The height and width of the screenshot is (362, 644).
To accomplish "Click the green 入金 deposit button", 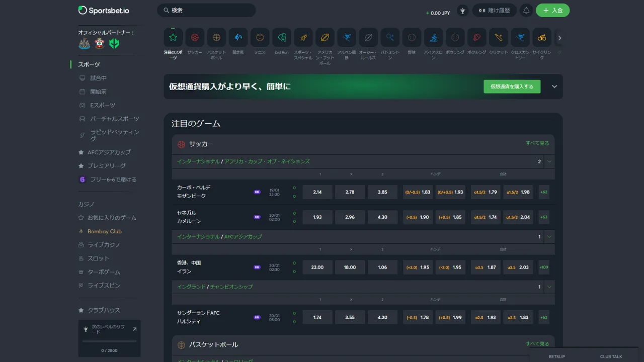I will [x=552, y=11].
